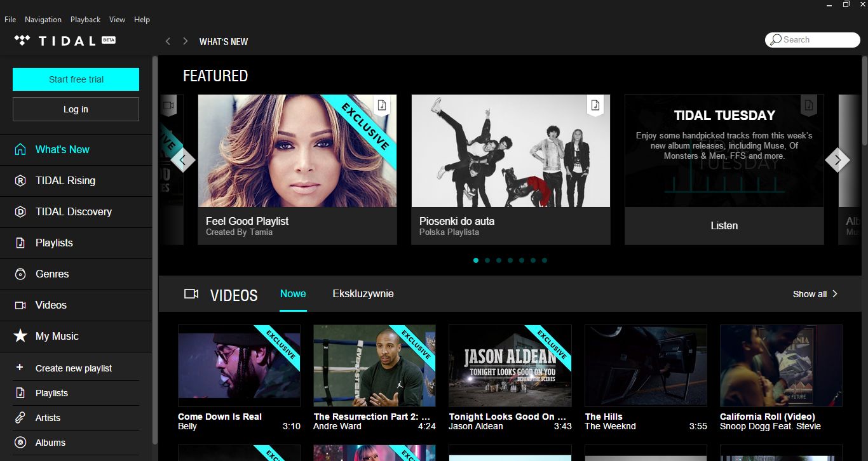Click the What's New home icon
Image resolution: width=868 pixels, height=461 pixels.
click(20, 150)
